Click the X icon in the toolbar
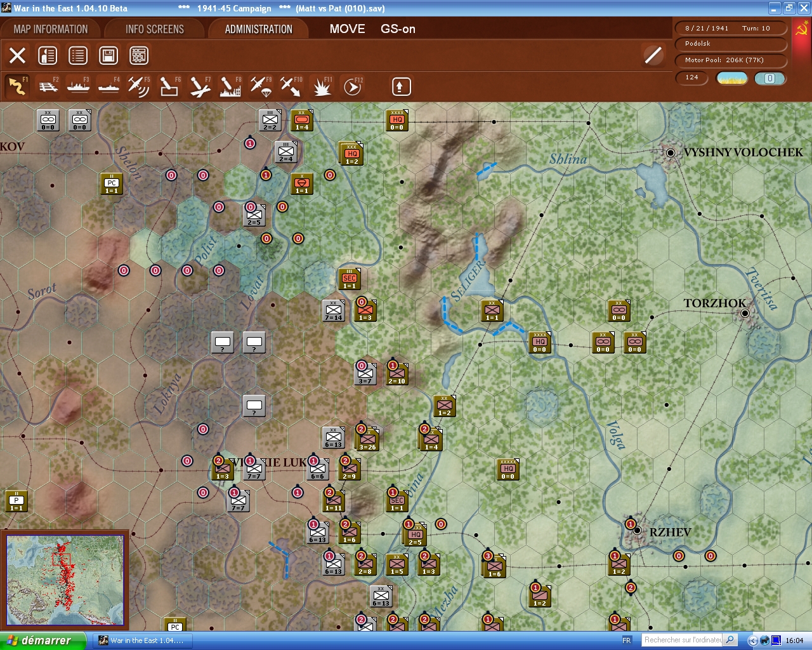This screenshot has width=812, height=650. click(17, 55)
